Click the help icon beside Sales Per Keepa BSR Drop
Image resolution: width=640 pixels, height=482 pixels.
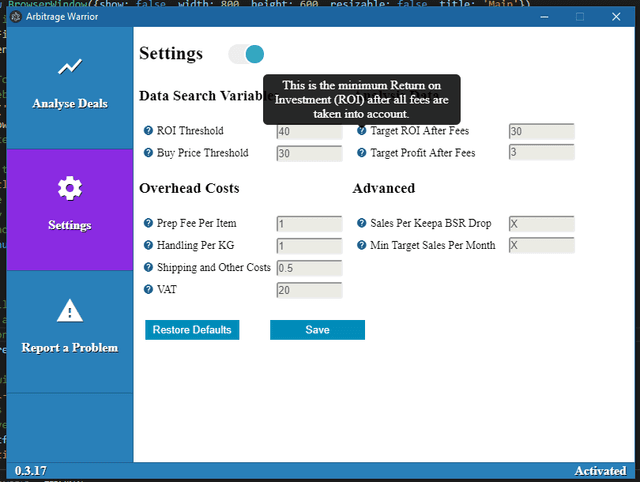click(362, 223)
